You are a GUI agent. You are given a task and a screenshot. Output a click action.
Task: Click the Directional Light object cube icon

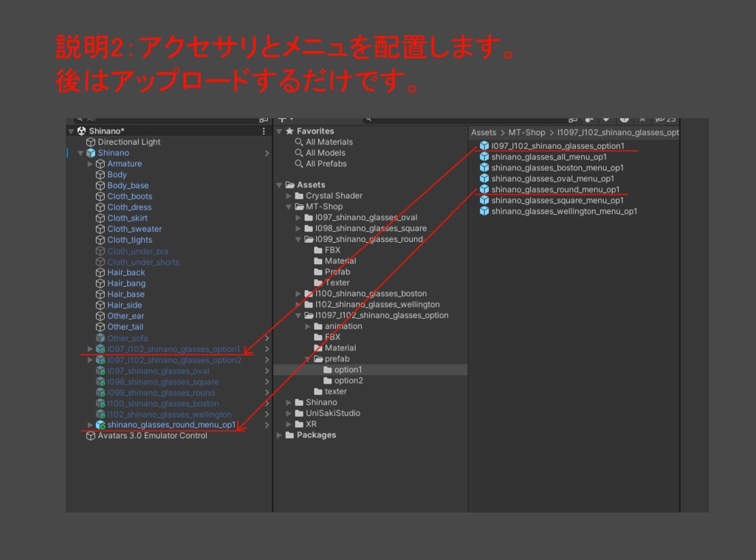[x=91, y=142]
